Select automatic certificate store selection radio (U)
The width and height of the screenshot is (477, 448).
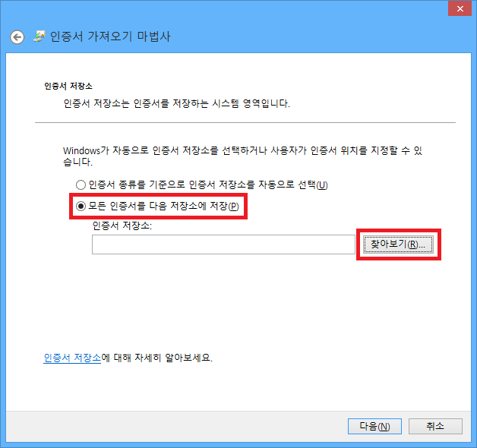tap(81, 185)
